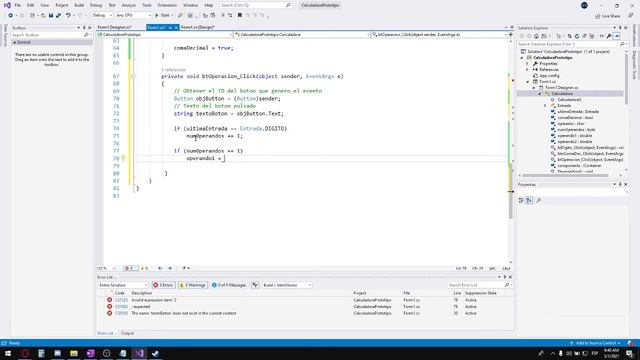Click the previous issue arrow below the editor

click(160, 268)
